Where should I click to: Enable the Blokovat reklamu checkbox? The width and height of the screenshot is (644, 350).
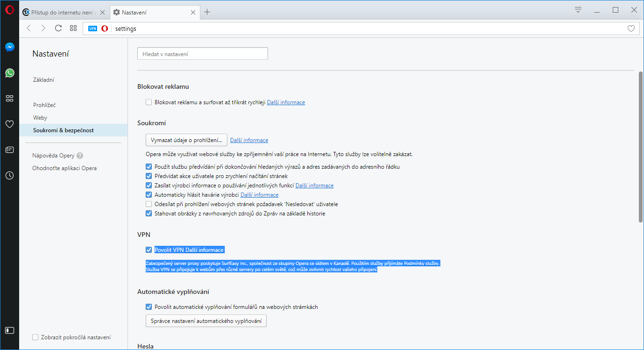pos(149,102)
